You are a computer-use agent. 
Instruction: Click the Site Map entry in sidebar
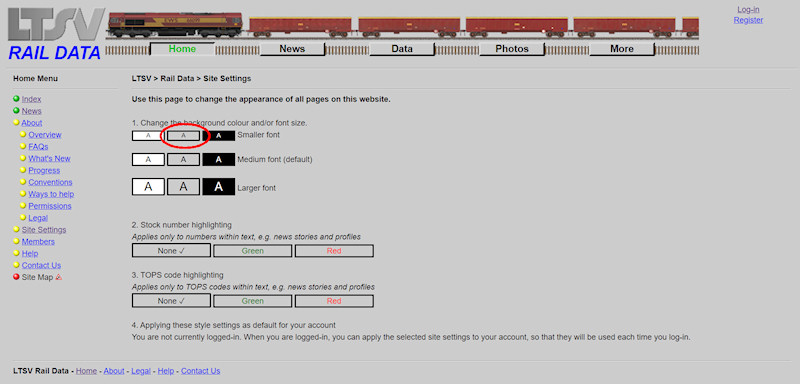pyautogui.click(x=37, y=277)
